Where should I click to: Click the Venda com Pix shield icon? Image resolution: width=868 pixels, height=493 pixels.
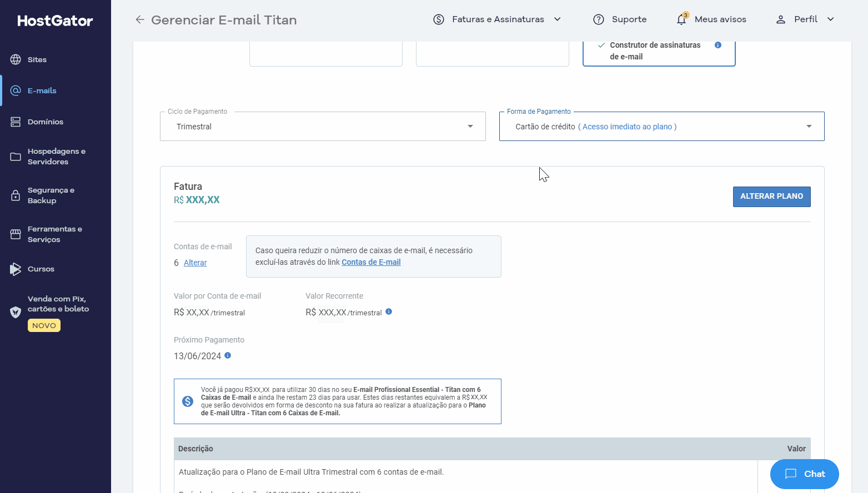pos(16,312)
